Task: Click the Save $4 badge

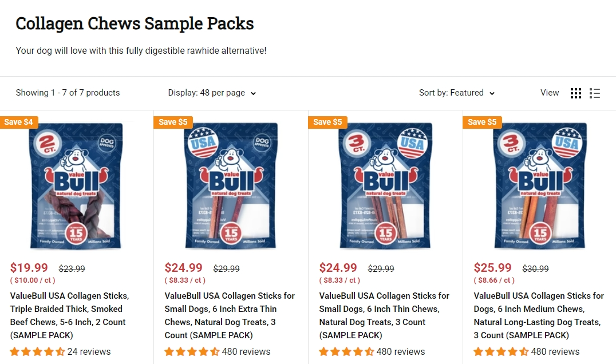Action: click(19, 122)
